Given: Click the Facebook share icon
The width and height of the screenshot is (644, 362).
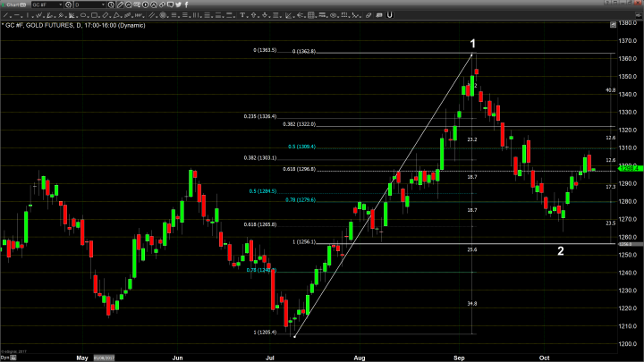Looking at the screenshot, I should pos(187,4).
